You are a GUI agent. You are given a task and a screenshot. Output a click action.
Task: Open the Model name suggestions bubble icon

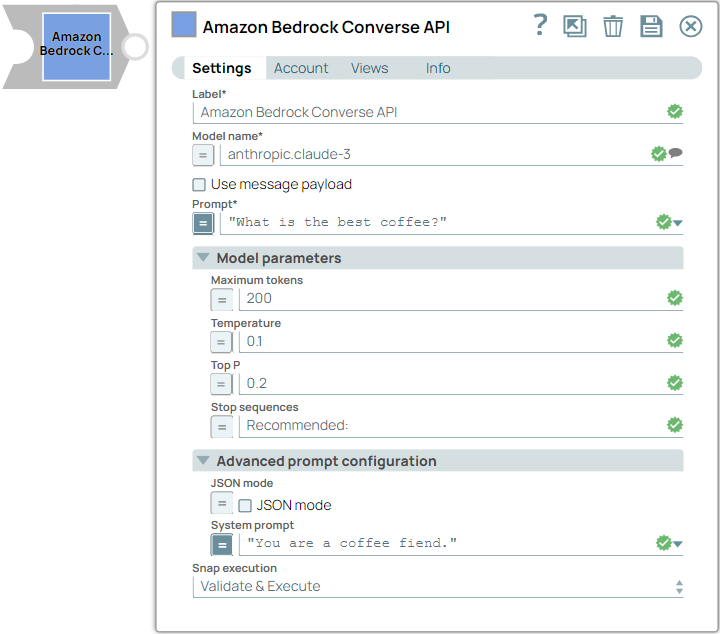(675, 153)
